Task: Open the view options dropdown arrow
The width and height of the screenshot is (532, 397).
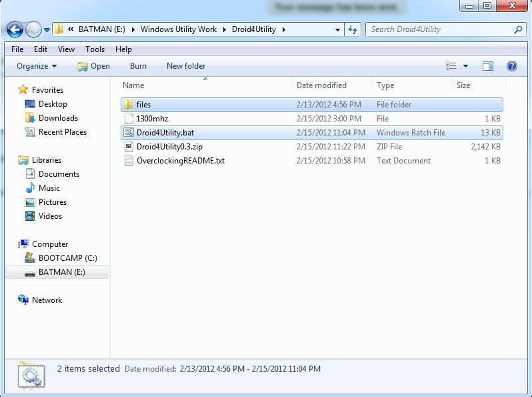Action: (x=465, y=66)
